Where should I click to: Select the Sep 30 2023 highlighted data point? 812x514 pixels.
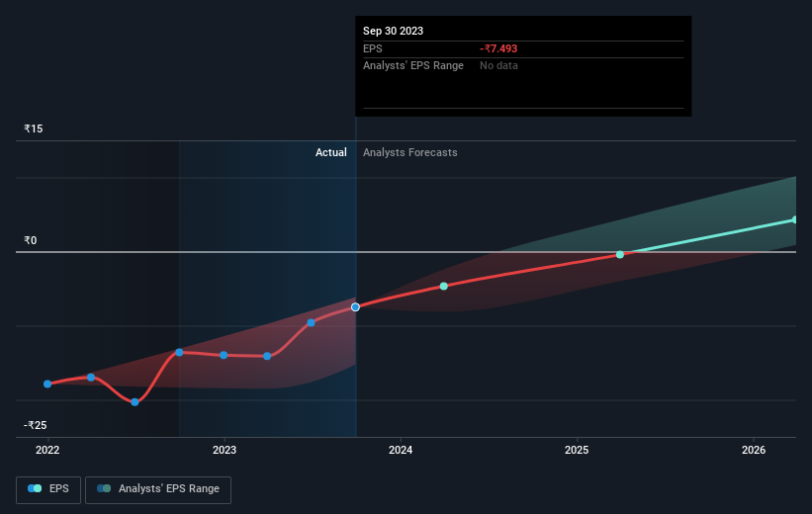355,307
